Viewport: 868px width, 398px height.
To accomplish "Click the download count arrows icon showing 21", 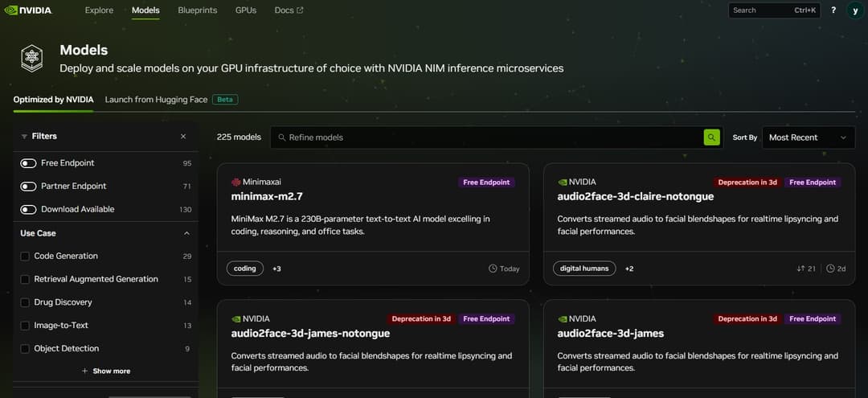I will pyautogui.click(x=800, y=269).
